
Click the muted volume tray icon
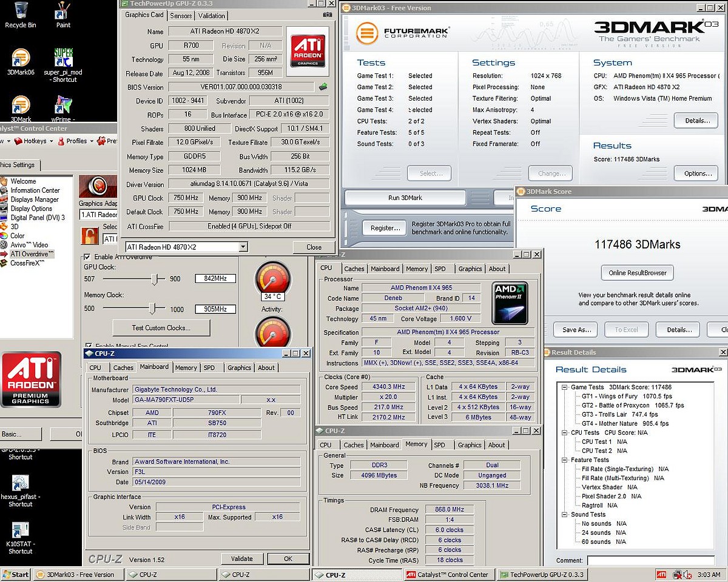687,574
